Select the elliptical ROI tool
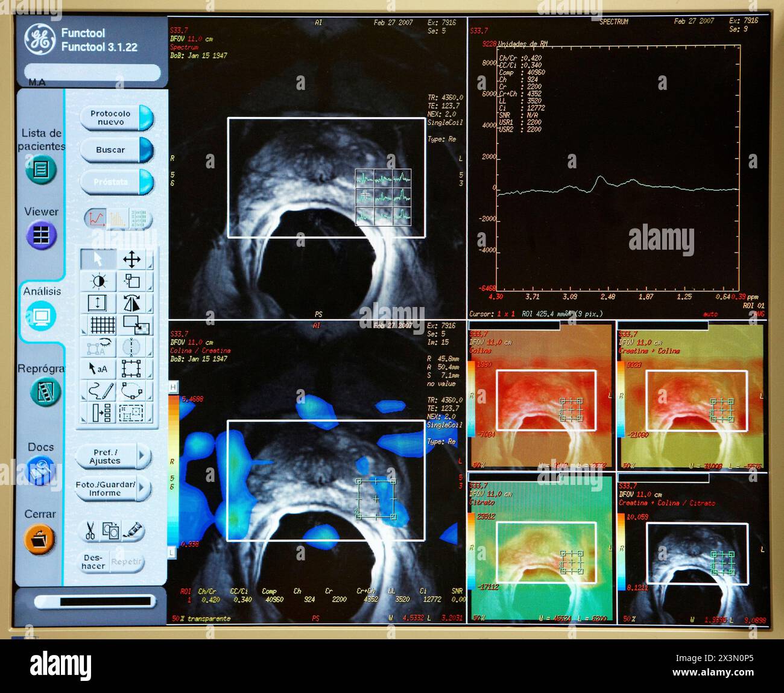The height and width of the screenshot is (693, 784). pyautogui.click(x=131, y=391)
